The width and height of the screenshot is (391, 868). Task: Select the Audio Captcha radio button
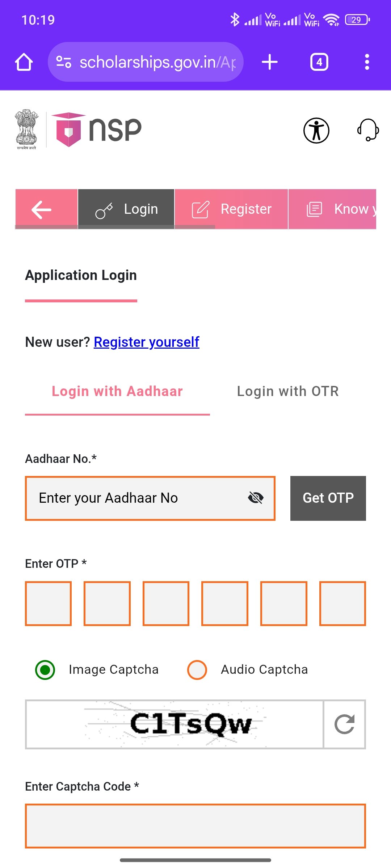pos(197,670)
